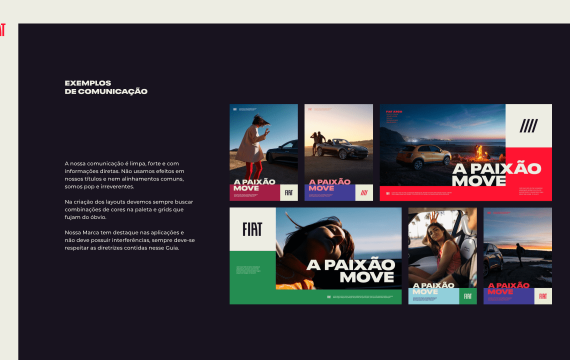Click the 'Exemplos de Comunicação' heading

click(x=106, y=87)
